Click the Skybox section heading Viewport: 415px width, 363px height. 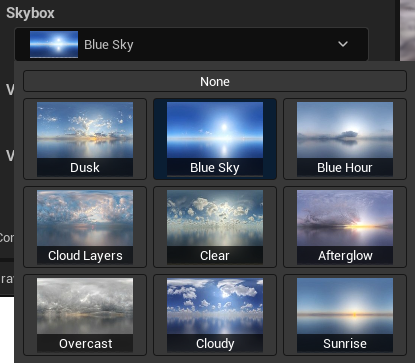coord(30,13)
